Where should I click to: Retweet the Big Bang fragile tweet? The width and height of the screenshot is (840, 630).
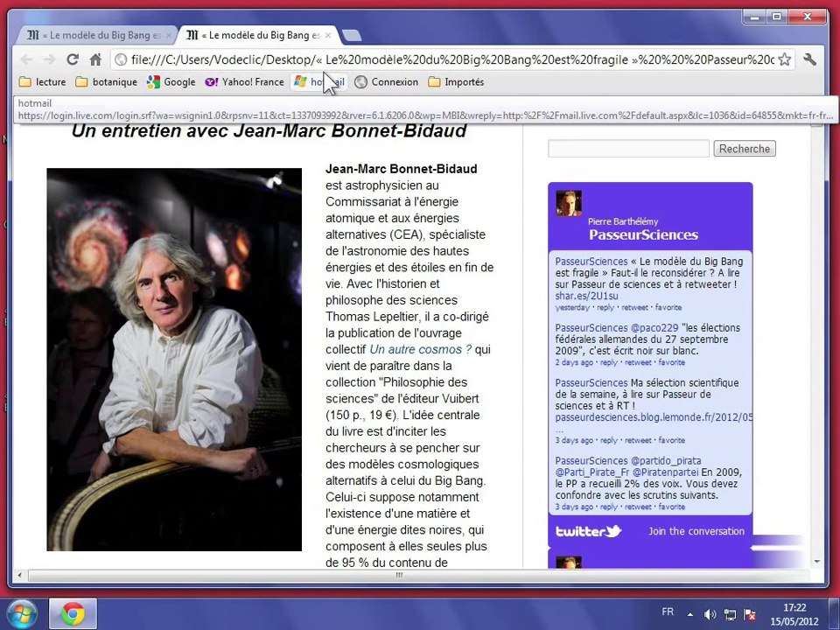click(635, 307)
